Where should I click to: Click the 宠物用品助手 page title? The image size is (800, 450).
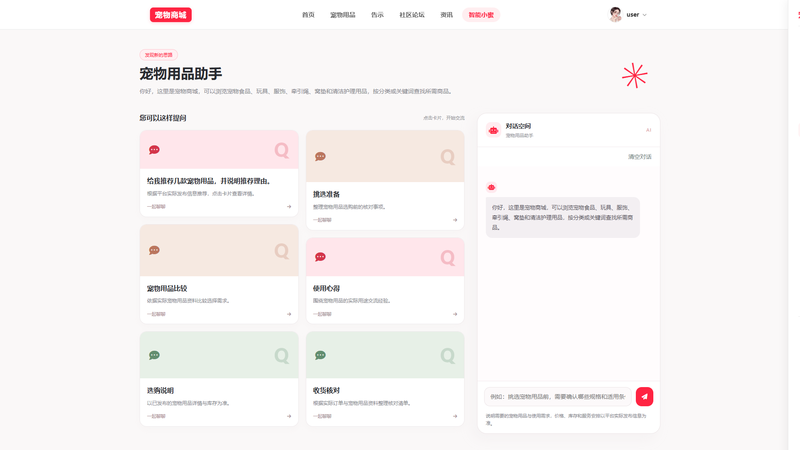point(181,74)
